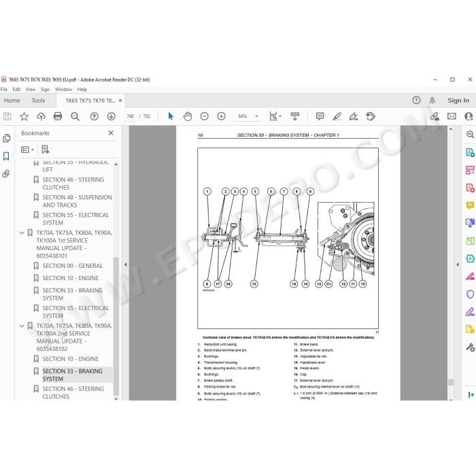The height and width of the screenshot is (476, 476).
Task: Switch to the Tools tab
Action: pyautogui.click(x=38, y=101)
